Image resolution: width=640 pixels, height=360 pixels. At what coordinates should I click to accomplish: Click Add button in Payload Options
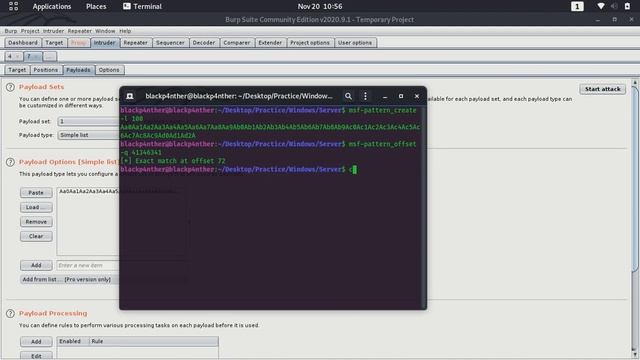[36, 265]
